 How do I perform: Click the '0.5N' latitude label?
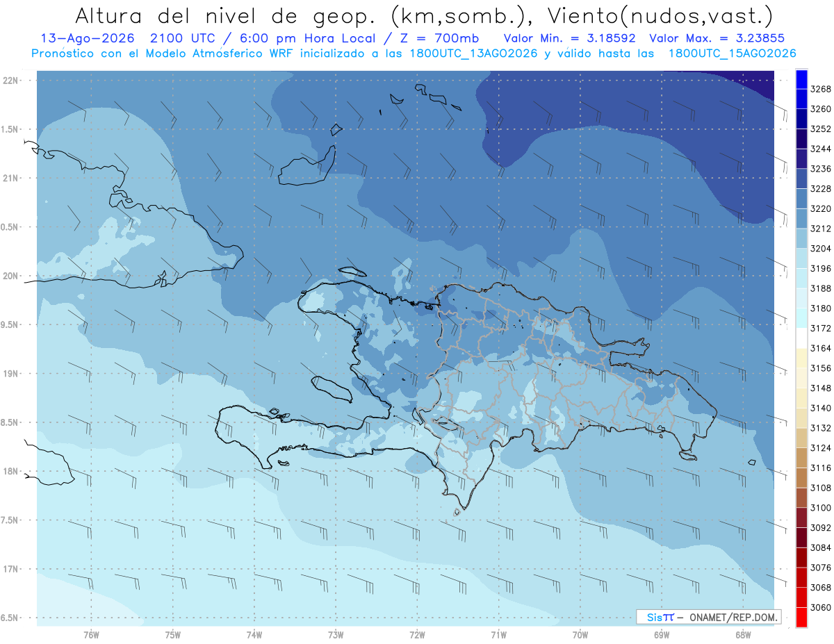tap(9, 227)
